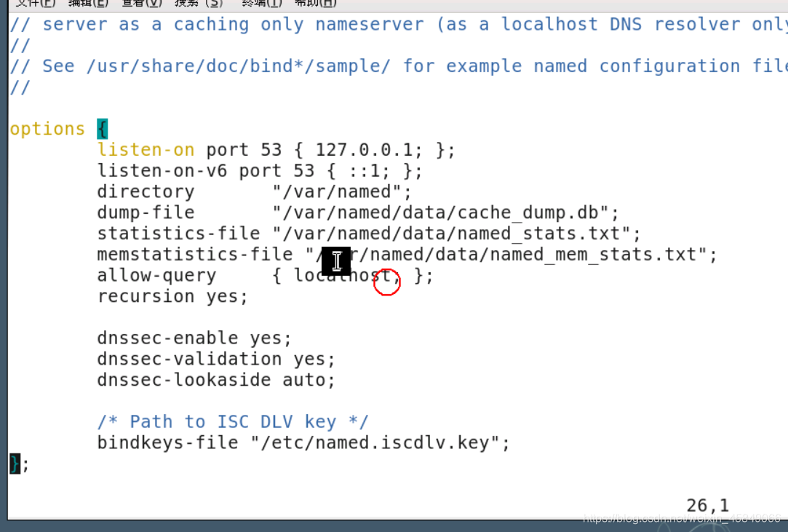Place cursor on "listen-on" keyword
The width and height of the screenshot is (788, 532).
146,150
